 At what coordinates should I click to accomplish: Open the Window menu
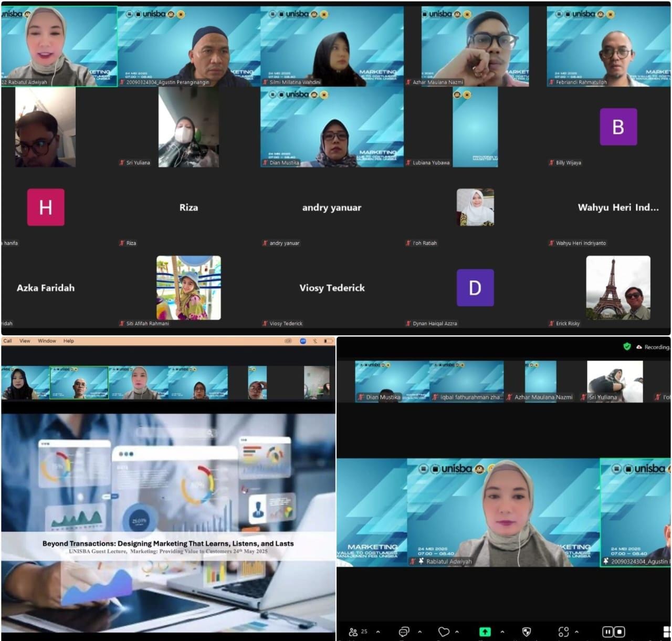coord(47,341)
